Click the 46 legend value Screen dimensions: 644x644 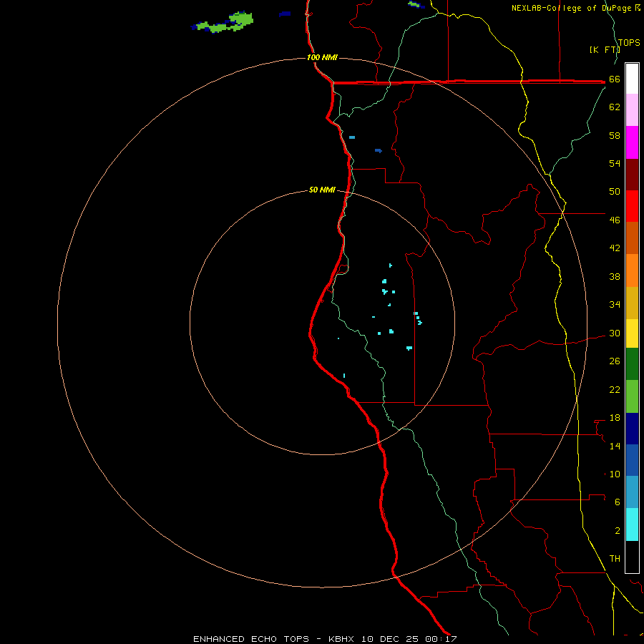coord(615,220)
